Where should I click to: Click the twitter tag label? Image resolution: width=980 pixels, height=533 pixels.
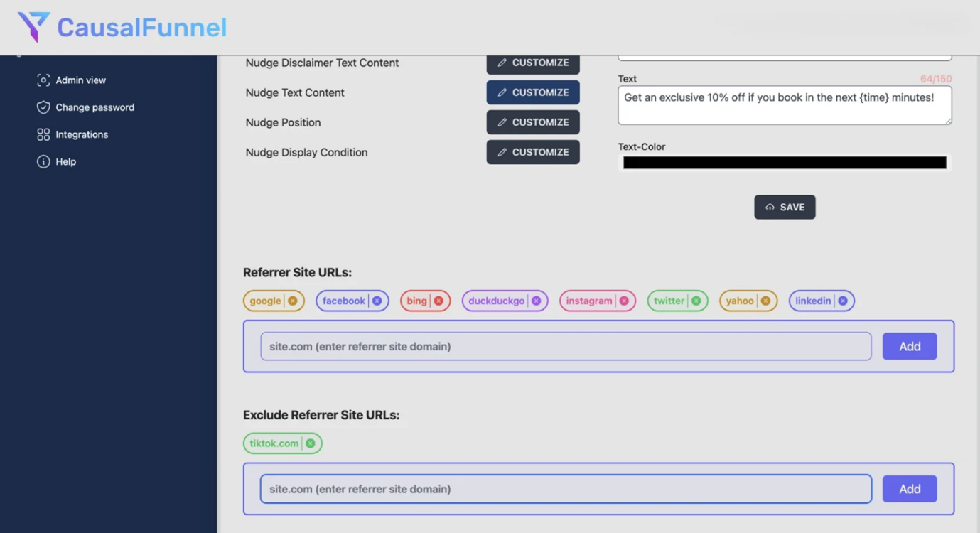(669, 301)
